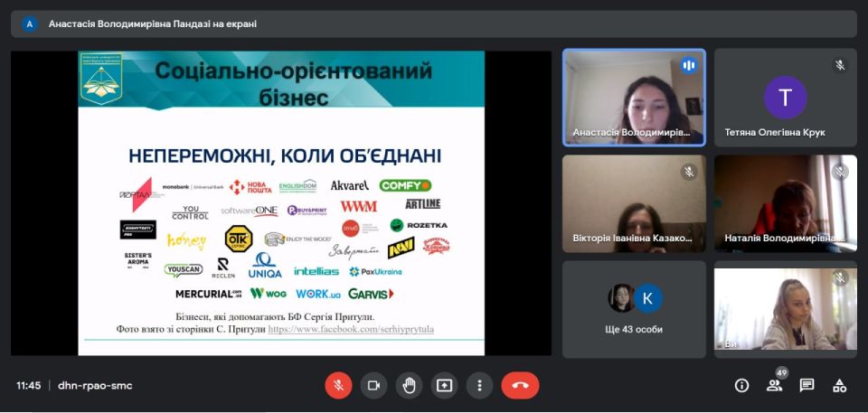The image size is (868, 413).
Task: Click the WOG logo
Action: (269, 294)
